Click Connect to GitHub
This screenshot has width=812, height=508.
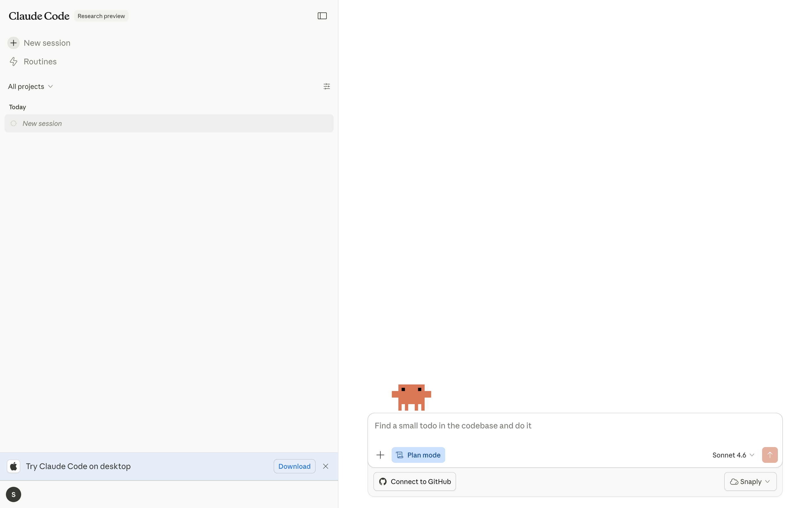point(414,481)
